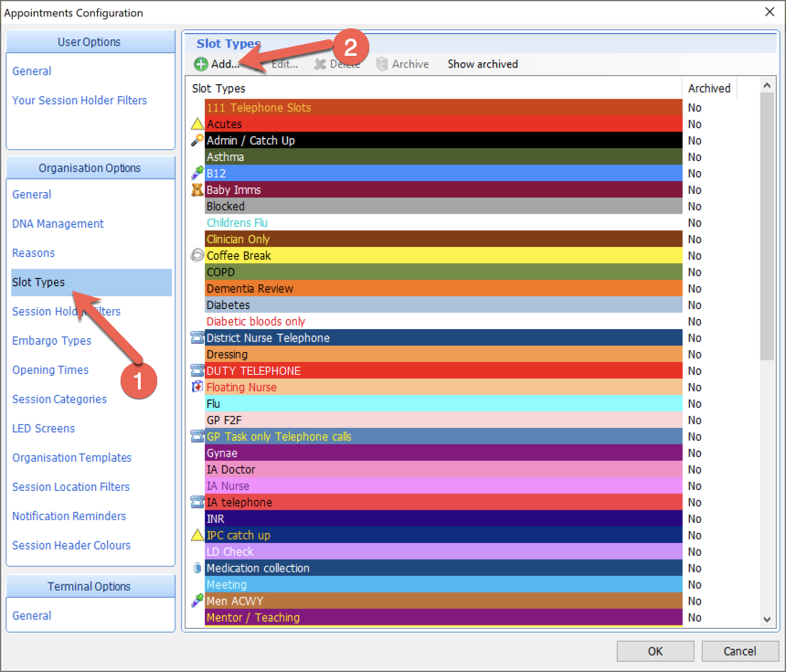Viewport: 786px width, 672px height.
Task: Open LED Screens settings
Action: click(x=43, y=428)
